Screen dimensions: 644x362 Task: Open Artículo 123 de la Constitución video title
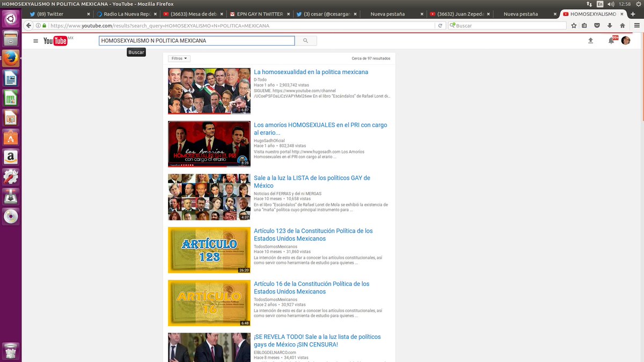point(313,235)
